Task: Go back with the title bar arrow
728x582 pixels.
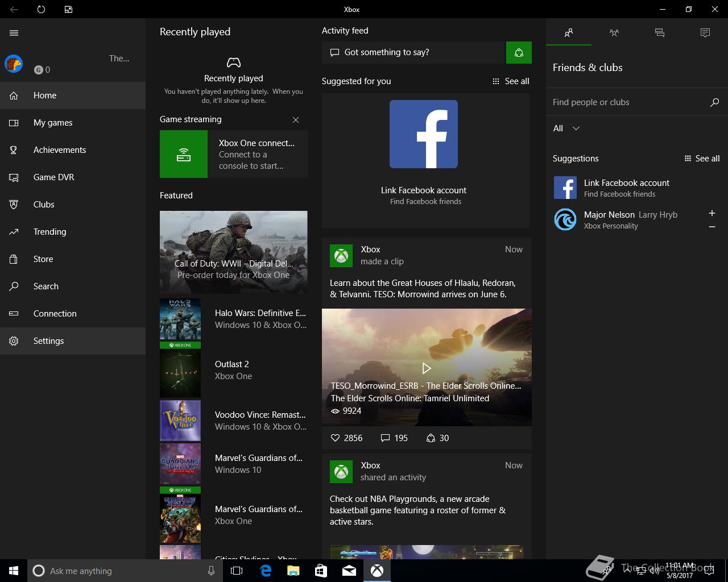Action: 14,9
